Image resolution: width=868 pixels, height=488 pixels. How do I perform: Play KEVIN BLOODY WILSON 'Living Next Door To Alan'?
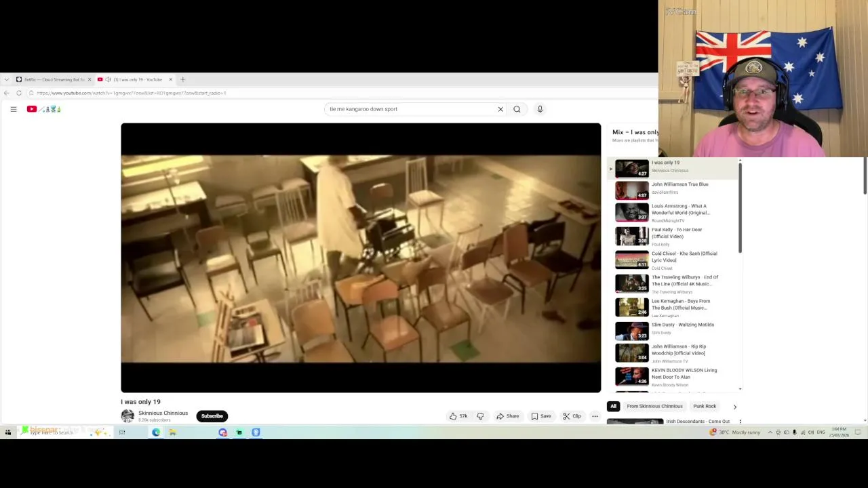(x=672, y=378)
